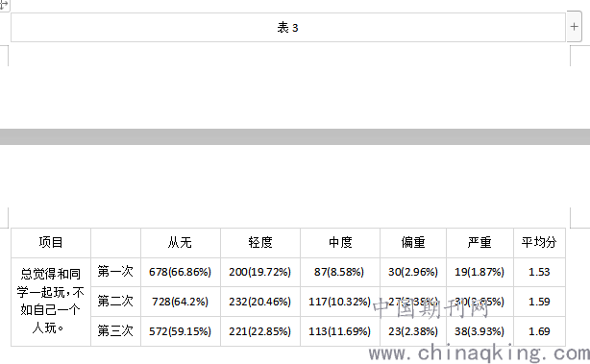This screenshot has height=364, width=590.
Task: Click cell '200(19.72%)'
Action: 260,272
